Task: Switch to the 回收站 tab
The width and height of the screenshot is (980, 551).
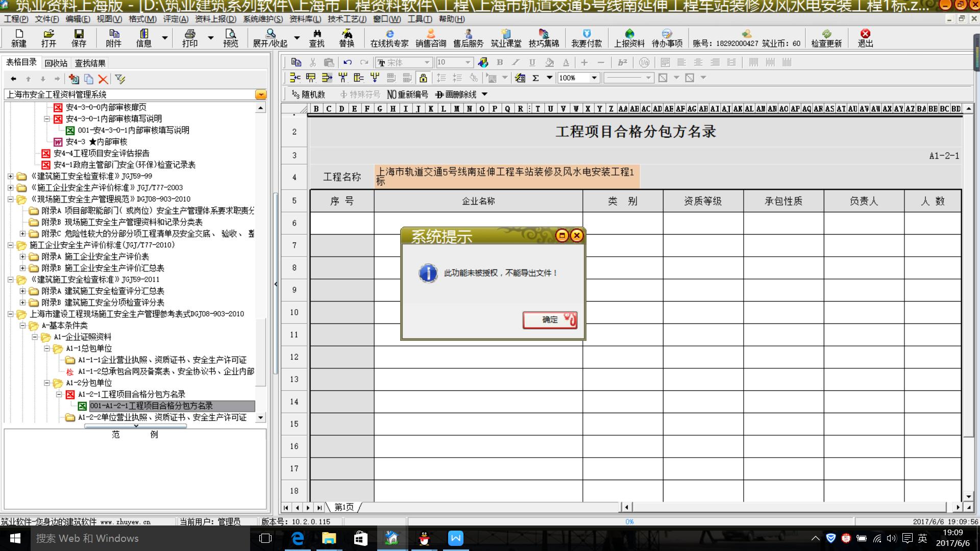Action: (x=56, y=63)
